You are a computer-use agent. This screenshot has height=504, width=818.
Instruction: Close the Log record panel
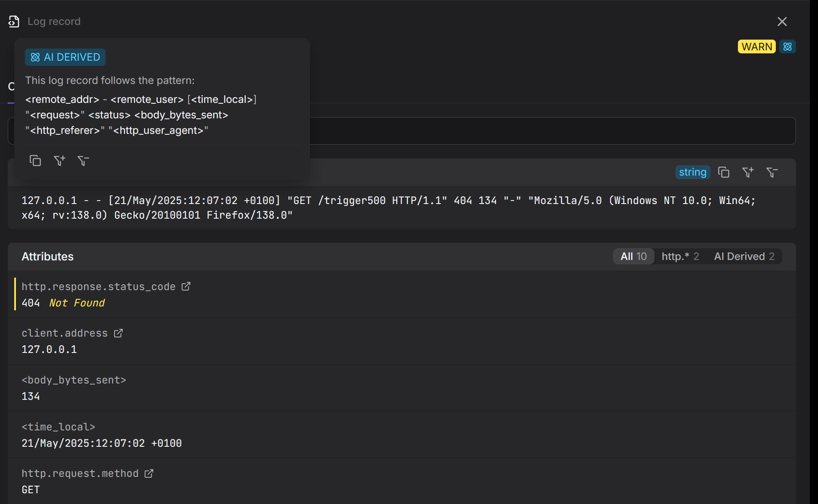pos(782,22)
